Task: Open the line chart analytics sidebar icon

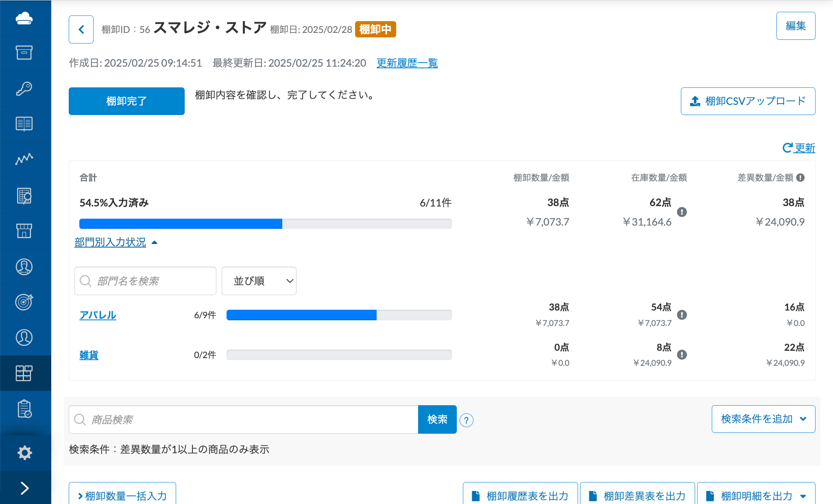Action: [24, 159]
